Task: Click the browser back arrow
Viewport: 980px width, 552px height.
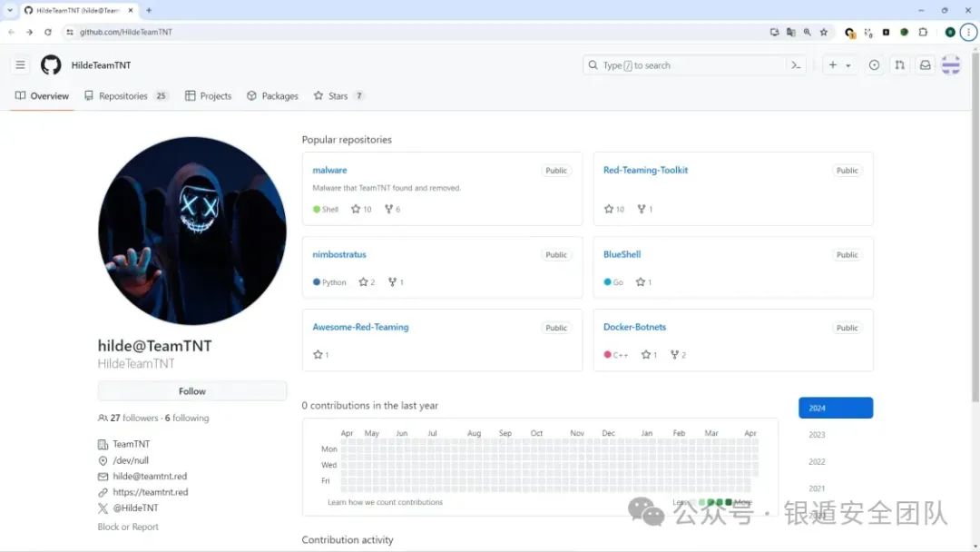Action: click(x=11, y=32)
